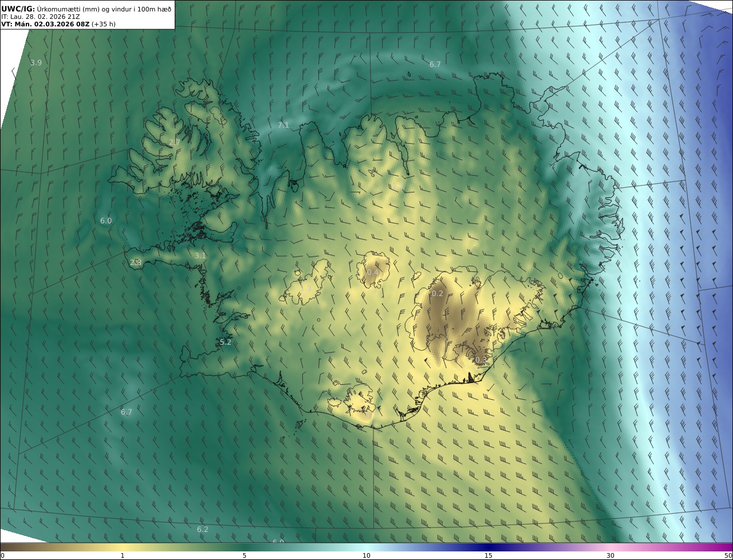The height and width of the screenshot is (560, 733).
Task: Click the "6.7" value north of Iceland
Action: coord(435,64)
